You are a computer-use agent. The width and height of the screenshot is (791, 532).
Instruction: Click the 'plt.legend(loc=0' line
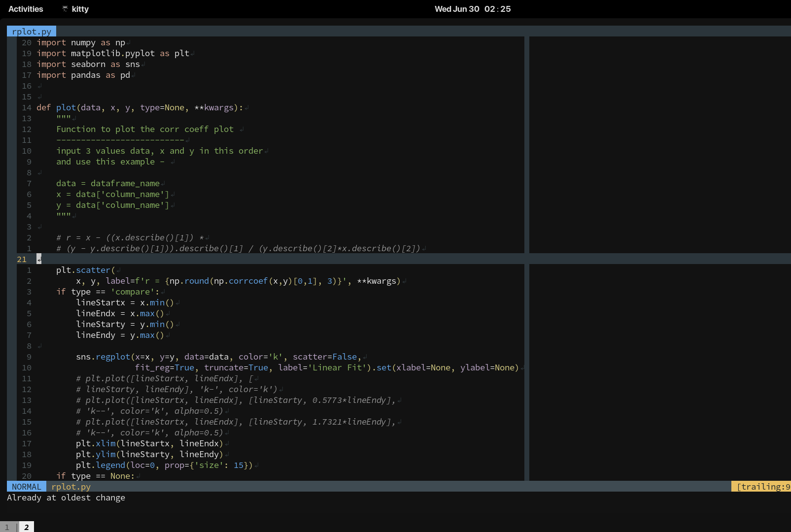(x=165, y=465)
